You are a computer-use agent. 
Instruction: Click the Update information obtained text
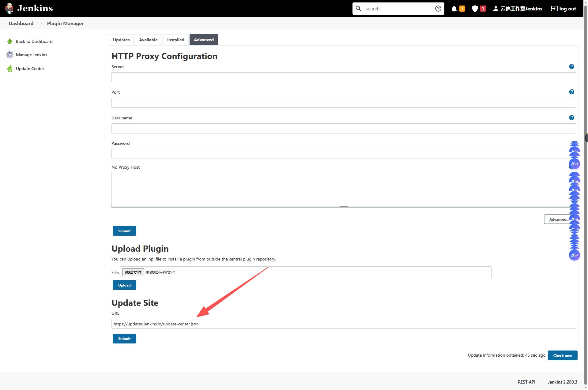(x=507, y=355)
